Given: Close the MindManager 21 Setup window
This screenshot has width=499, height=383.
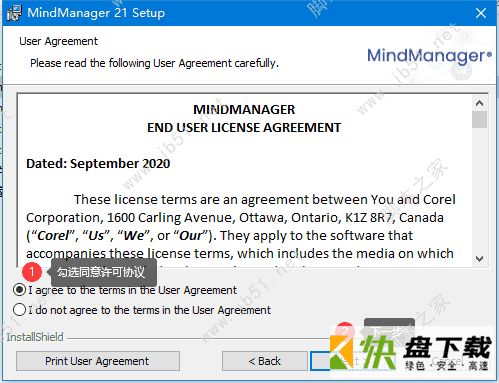Looking at the screenshot, I should pos(481,13).
